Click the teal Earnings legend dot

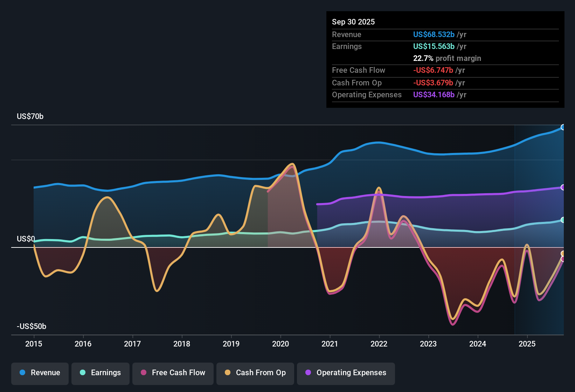pos(83,373)
